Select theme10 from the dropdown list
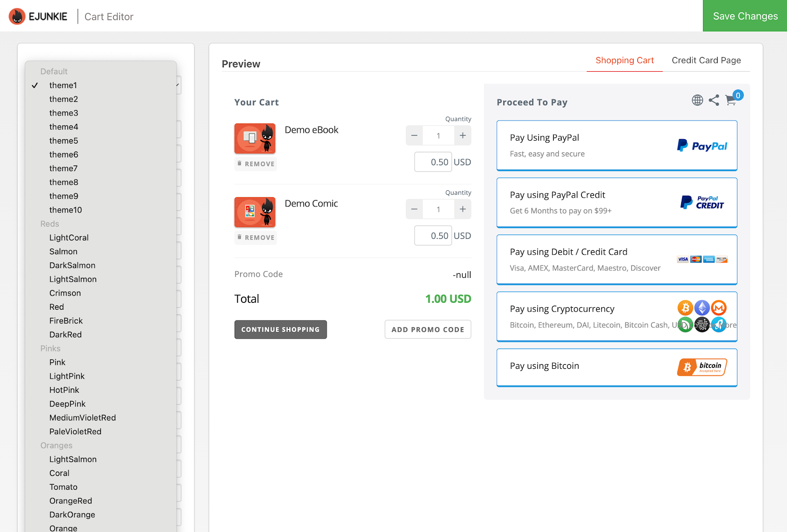The image size is (787, 532). 101,210
